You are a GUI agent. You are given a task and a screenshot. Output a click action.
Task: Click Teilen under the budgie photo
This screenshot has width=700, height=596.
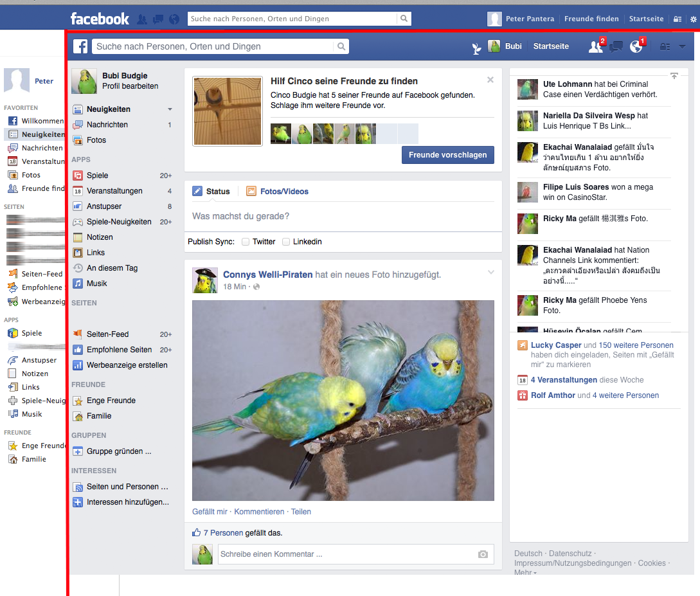301,512
